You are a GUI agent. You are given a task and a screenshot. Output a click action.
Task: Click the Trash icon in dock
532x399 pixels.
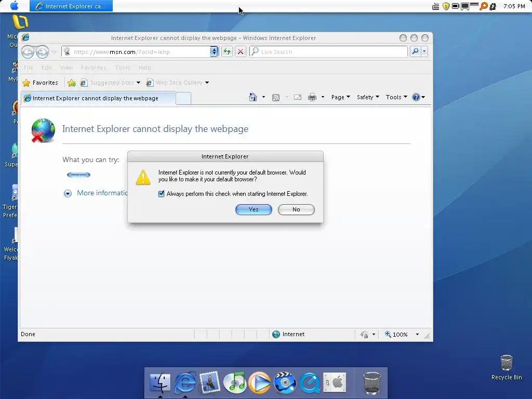(x=372, y=383)
